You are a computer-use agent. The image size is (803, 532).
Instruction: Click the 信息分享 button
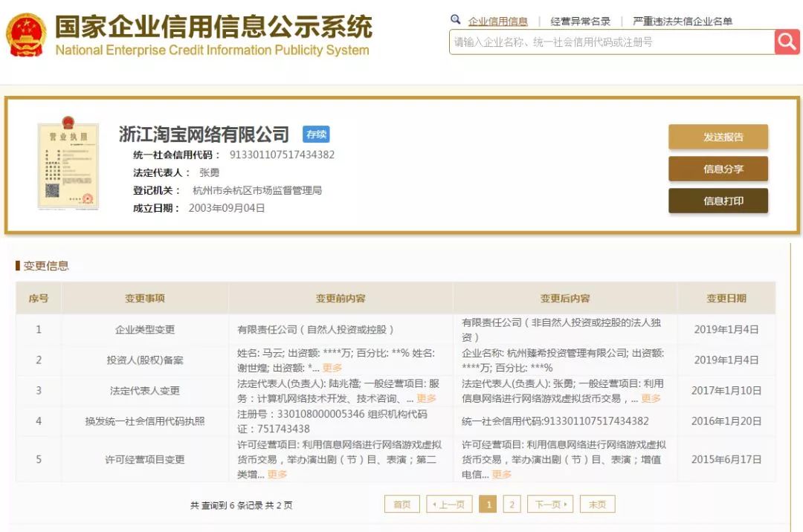point(718,169)
